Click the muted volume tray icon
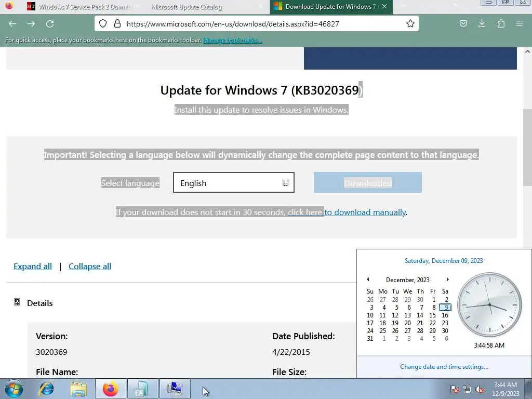 [480, 389]
